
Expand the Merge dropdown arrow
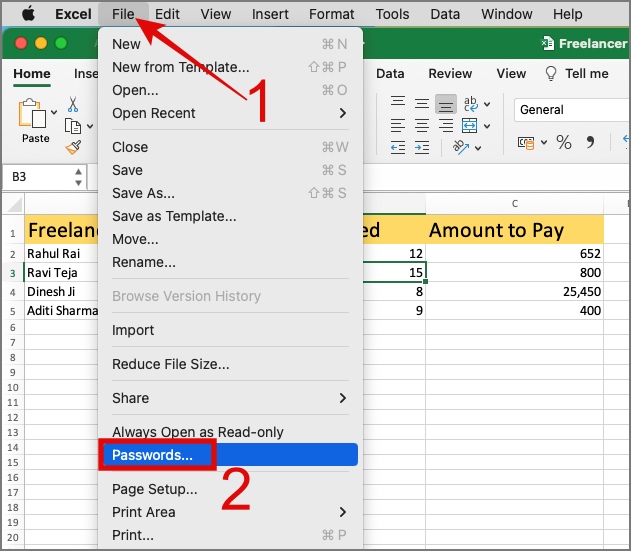pyautogui.click(x=487, y=126)
